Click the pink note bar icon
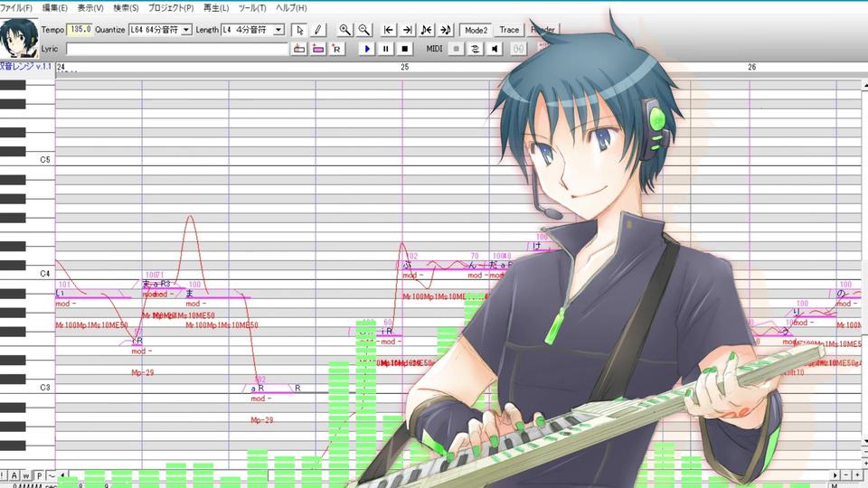Viewport: 868px width, 488px height. pos(317,49)
